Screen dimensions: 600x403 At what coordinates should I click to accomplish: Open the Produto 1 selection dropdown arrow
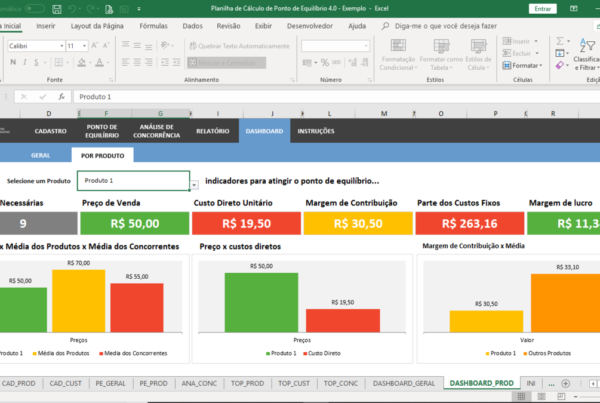click(x=194, y=185)
